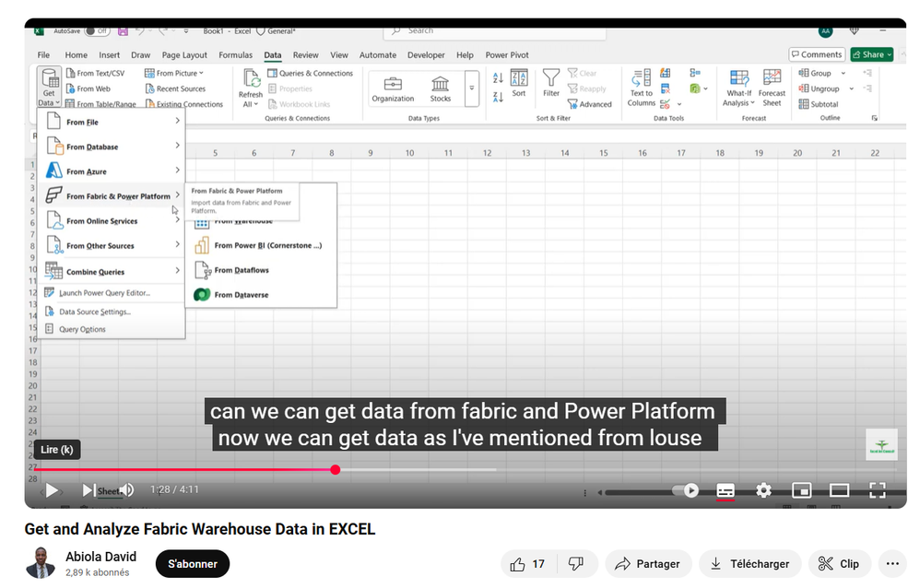Like the video with thumbs up
Screen dimensions: 920x588
click(527, 564)
